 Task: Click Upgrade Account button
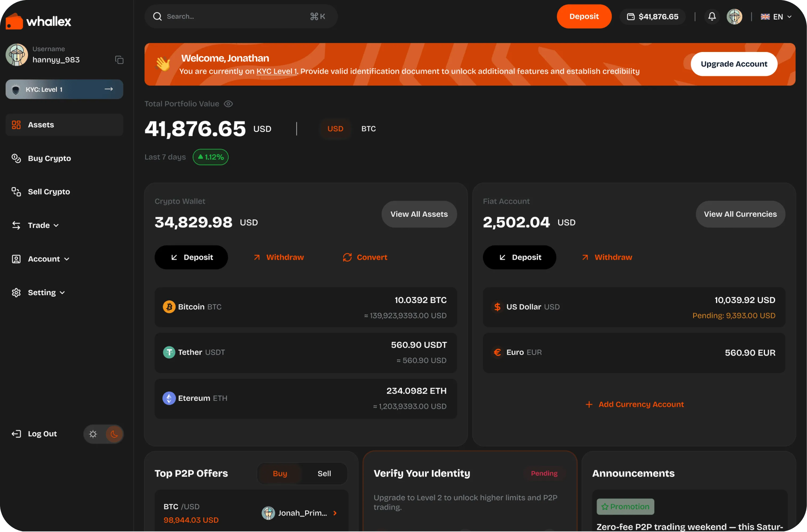[734, 64]
